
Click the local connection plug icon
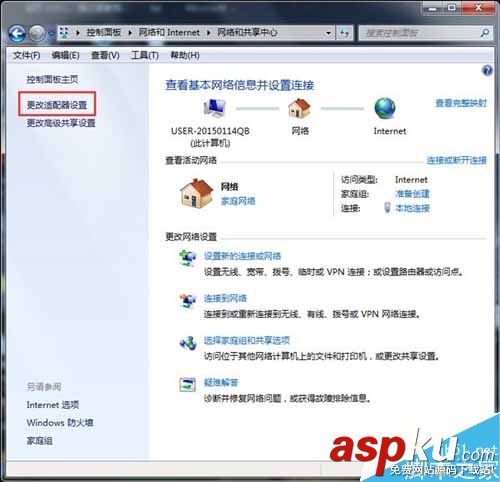click(x=387, y=207)
